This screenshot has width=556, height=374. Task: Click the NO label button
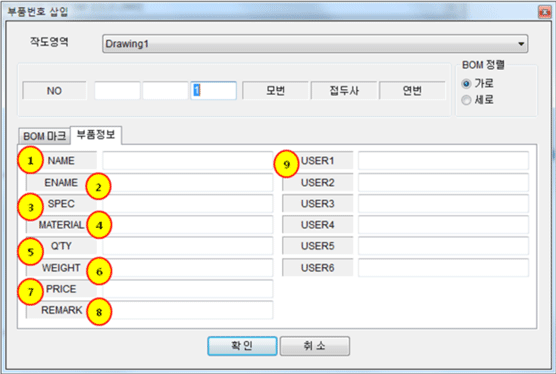point(54,91)
